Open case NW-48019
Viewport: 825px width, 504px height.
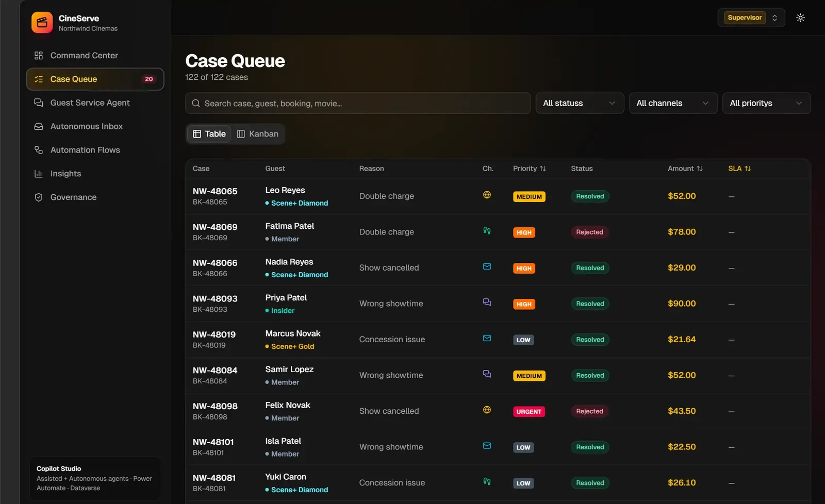[x=214, y=334]
